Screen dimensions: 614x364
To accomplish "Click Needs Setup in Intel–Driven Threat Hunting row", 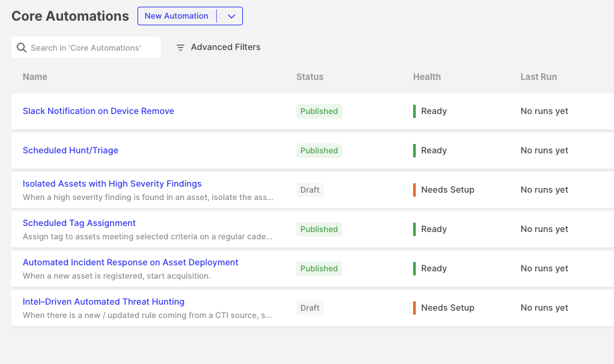I will tap(444, 308).
